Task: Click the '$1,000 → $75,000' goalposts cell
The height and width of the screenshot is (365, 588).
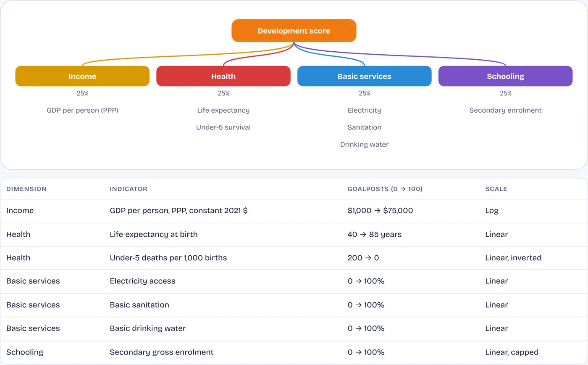Action: pyautogui.click(x=381, y=211)
